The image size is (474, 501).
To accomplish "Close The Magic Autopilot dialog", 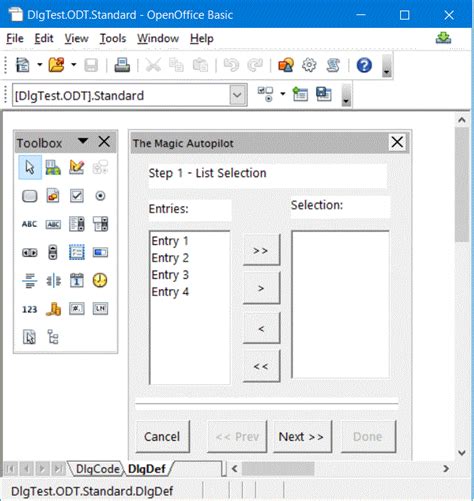I will click(x=397, y=143).
